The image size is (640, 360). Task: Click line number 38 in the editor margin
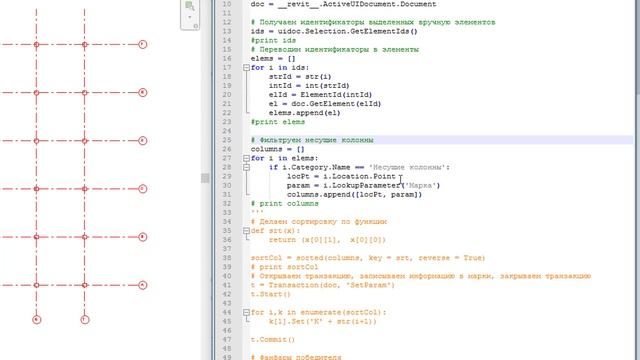tap(227, 258)
